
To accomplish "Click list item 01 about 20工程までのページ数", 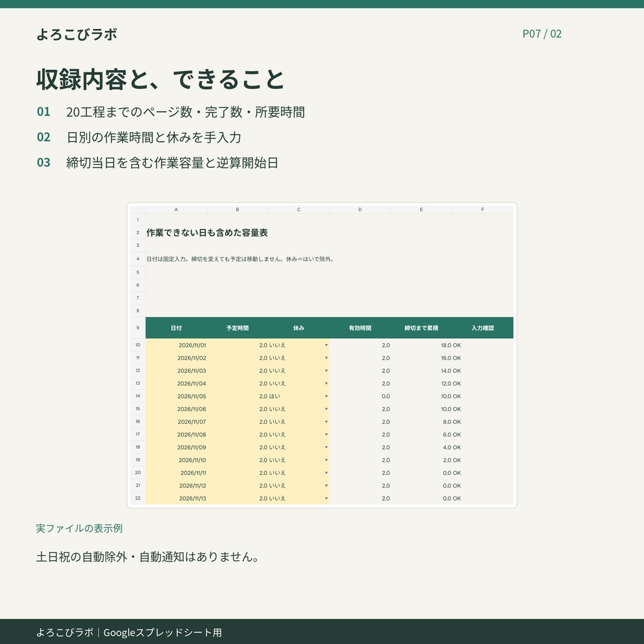I will [171, 112].
